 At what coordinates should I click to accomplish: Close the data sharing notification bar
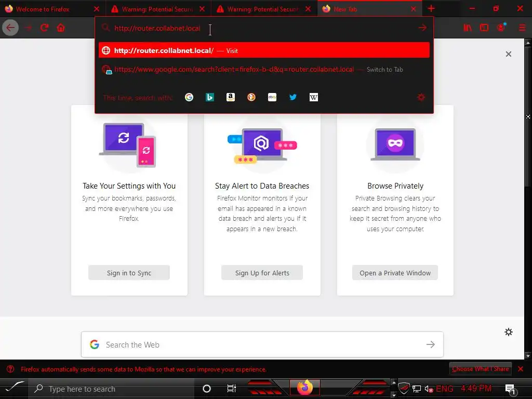tap(521, 369)
